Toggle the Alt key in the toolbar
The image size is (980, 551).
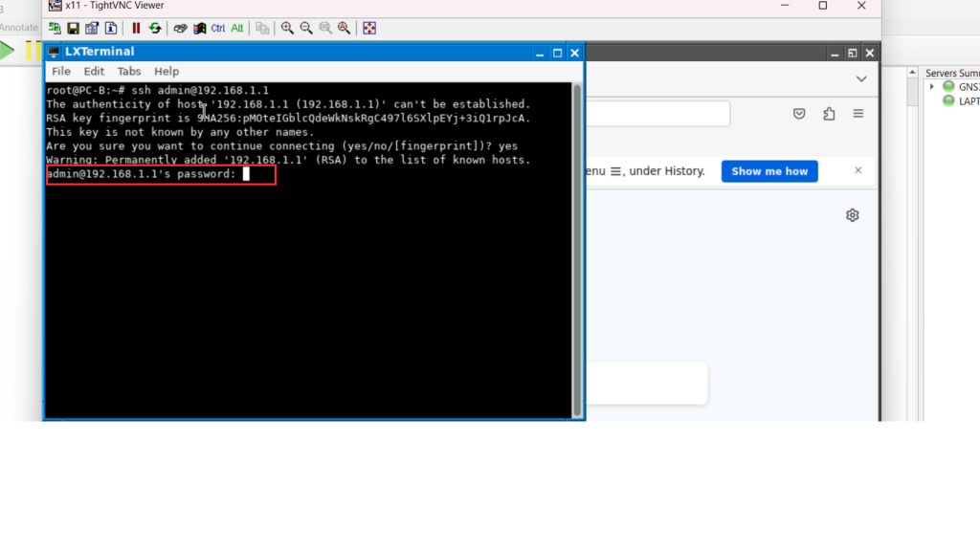[x=237, y=29]
